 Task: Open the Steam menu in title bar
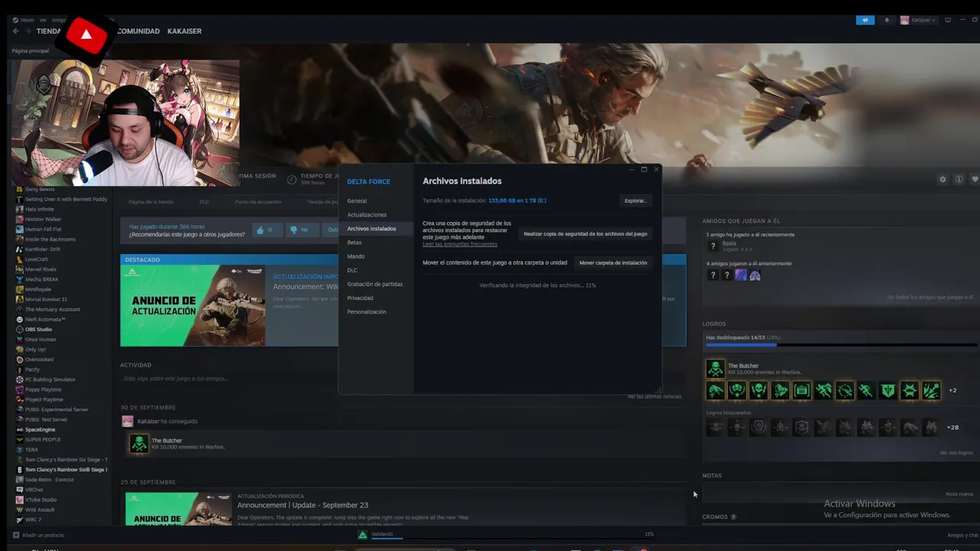(x=24, y=20)
